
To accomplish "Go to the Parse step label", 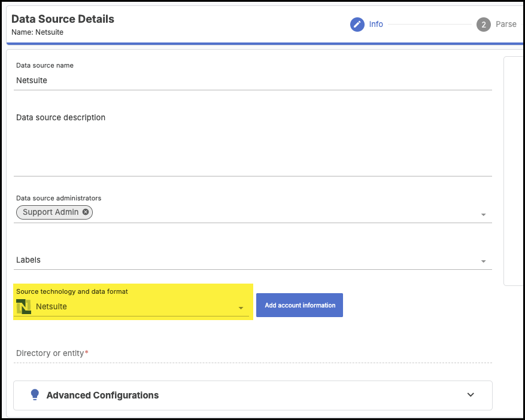I will tap(506, 25).
